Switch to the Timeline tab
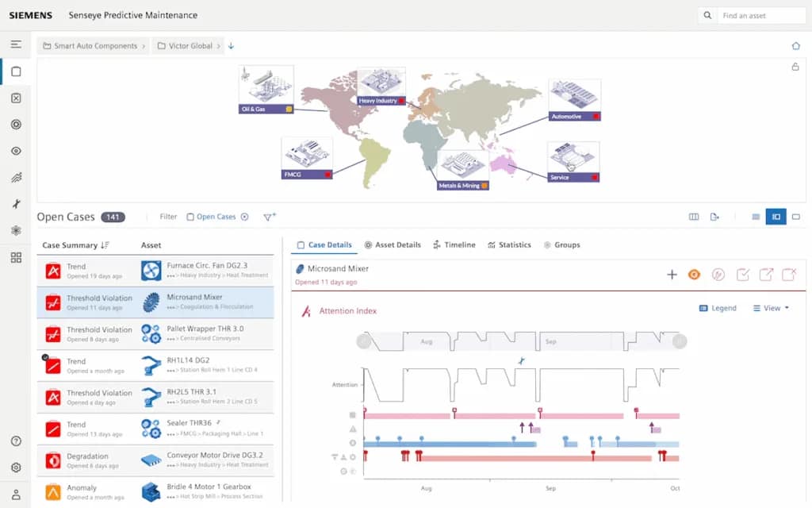The width and height of the screenshot is (812, 508). click(454, 245)
